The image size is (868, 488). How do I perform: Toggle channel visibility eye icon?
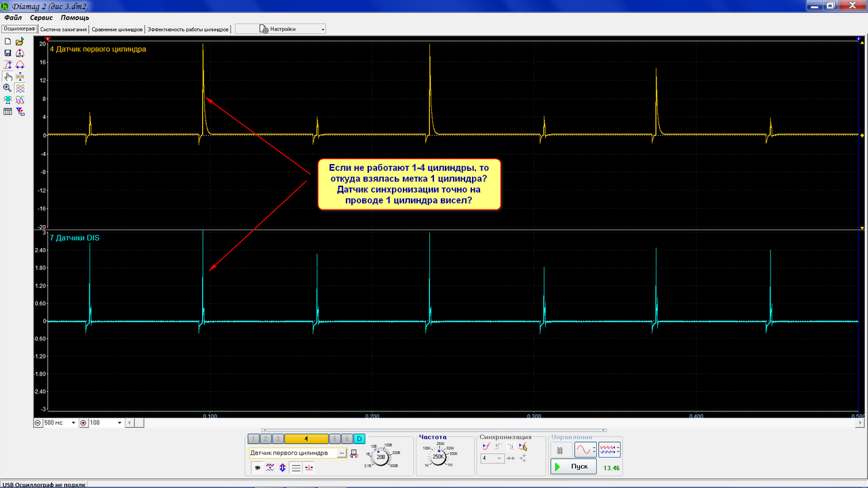coord(258,468)
